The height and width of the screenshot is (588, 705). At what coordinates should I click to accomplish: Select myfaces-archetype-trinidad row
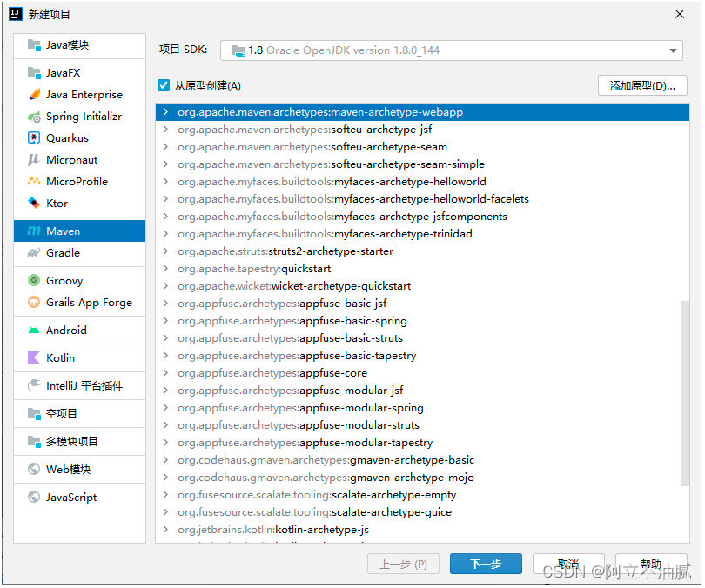point(422,234)
